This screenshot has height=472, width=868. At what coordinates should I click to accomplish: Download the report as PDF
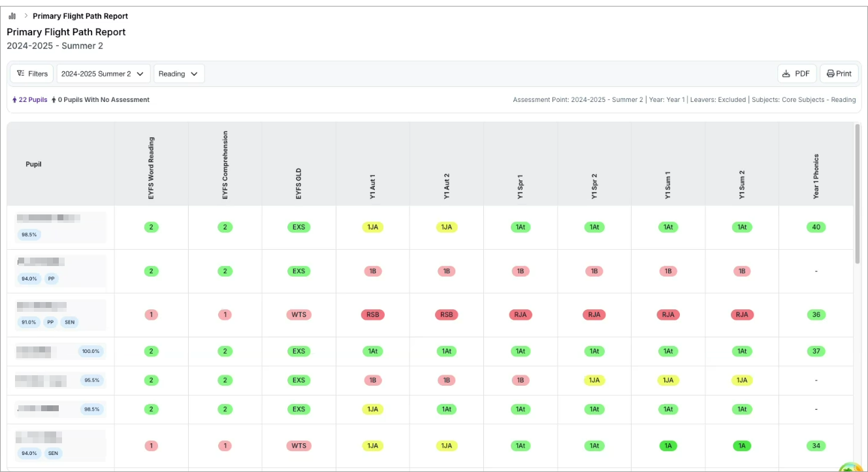796,74
